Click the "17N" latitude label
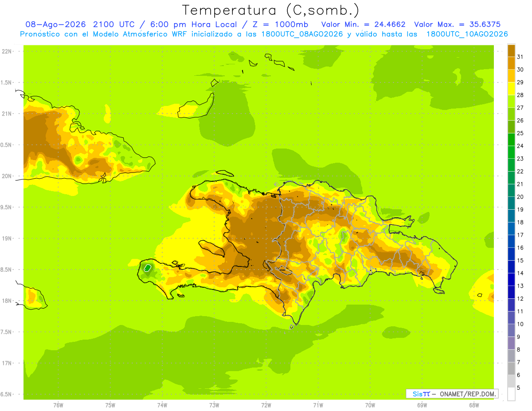532x411 pixels. coord(7,363)
